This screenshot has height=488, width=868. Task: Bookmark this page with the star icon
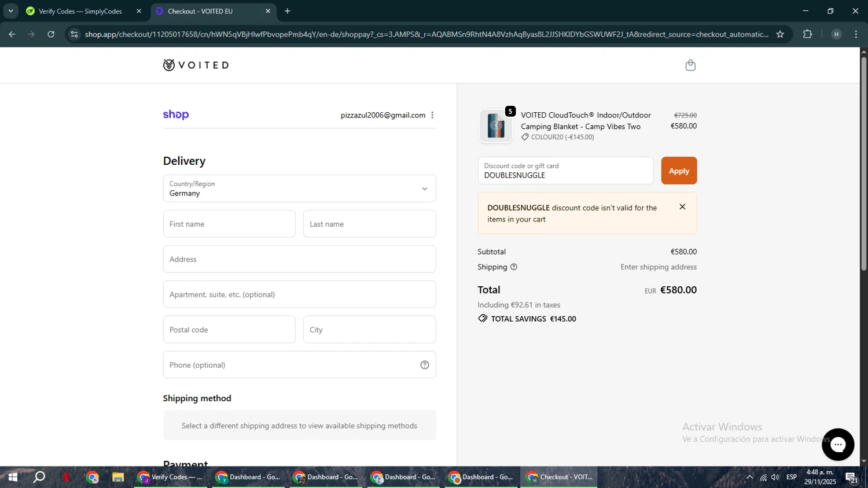point(780,34)
